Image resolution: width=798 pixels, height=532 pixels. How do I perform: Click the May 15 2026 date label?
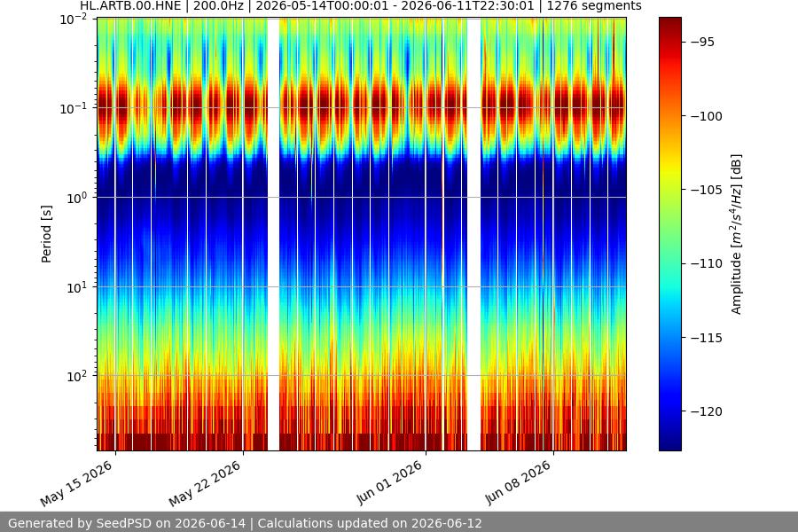(x=76, y=484)
